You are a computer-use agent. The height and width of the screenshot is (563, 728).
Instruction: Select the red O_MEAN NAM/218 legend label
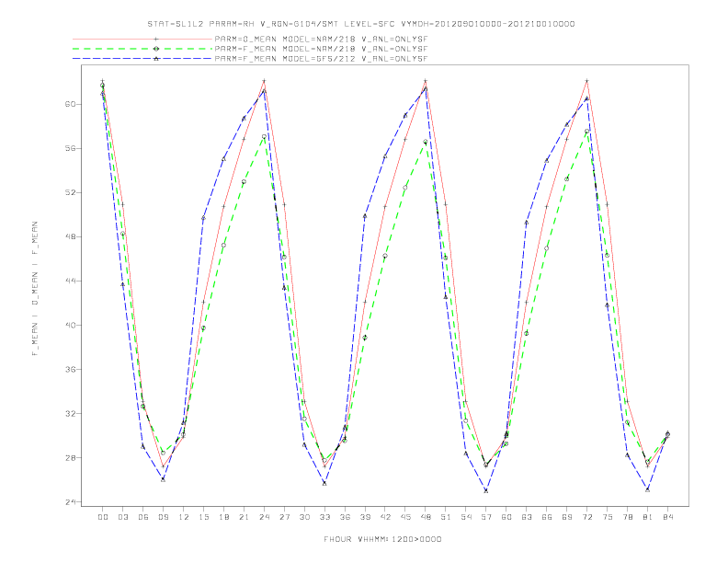pos(322,39)
